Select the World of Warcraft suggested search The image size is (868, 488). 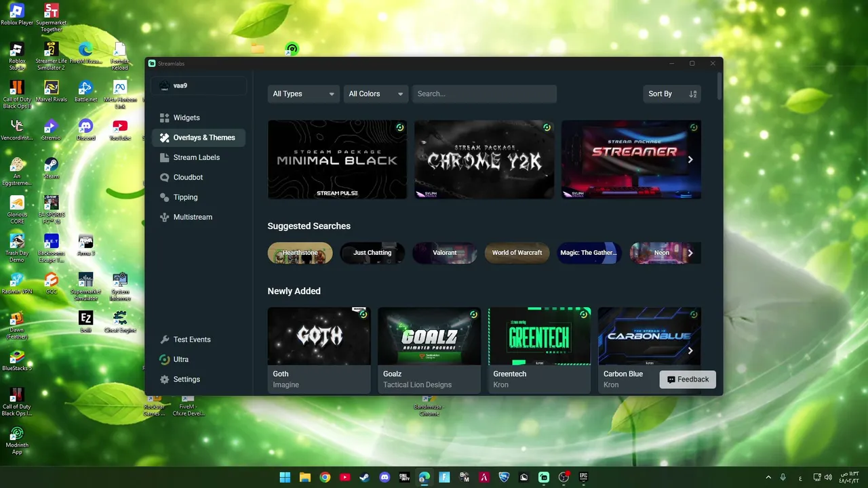click(x=517, y=253)
